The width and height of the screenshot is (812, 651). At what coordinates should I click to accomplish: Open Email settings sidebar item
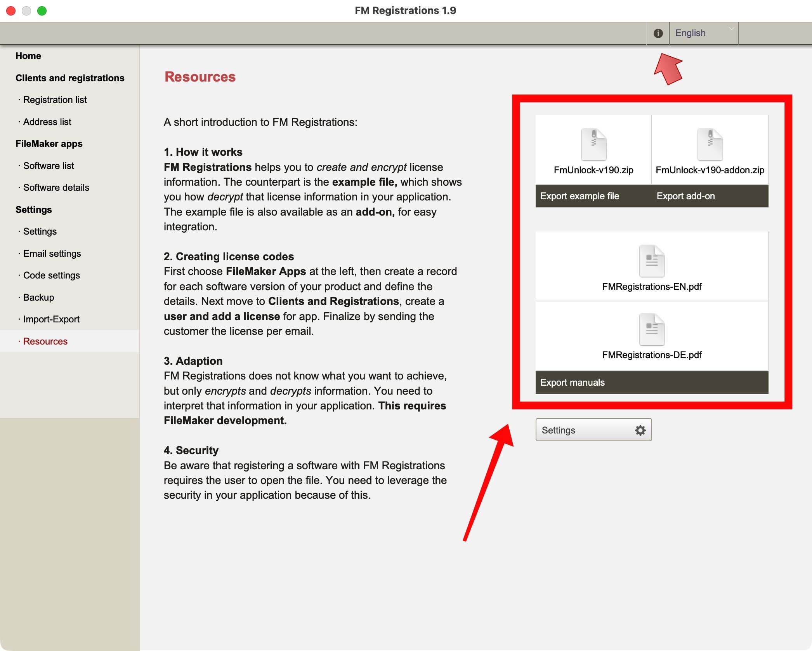[x=52, y=254]
